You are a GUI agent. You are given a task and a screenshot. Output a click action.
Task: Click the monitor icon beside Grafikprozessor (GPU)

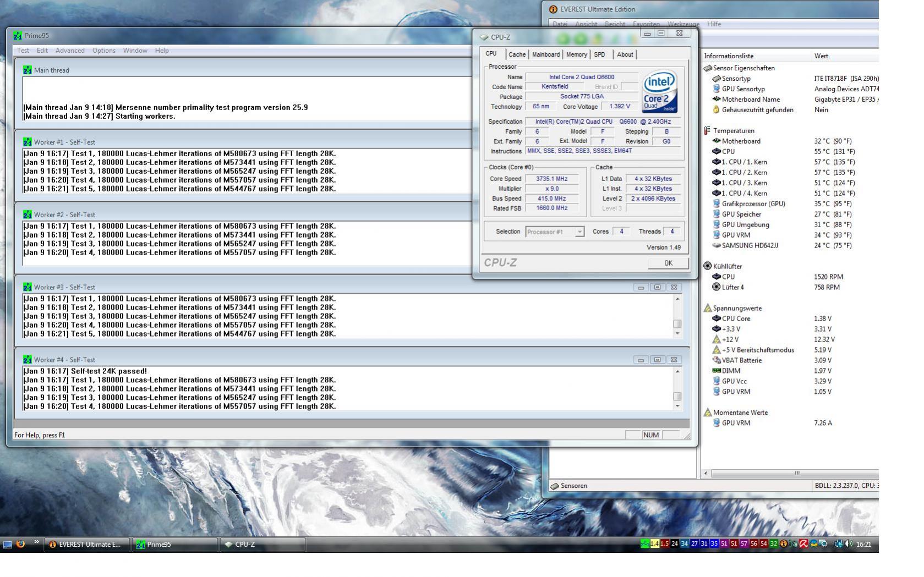pyautogui.click(x=717, y=204)
